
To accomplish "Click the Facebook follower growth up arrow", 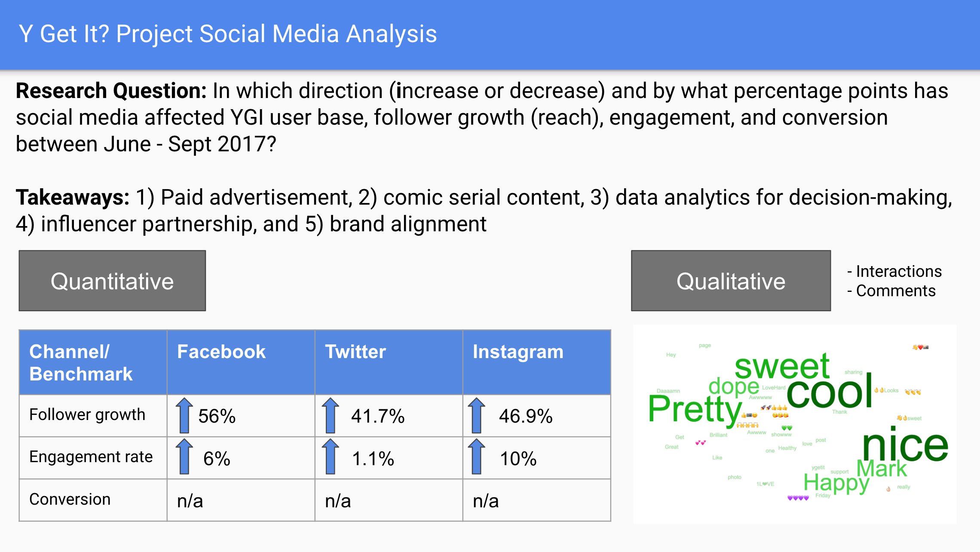I will 184,415.
